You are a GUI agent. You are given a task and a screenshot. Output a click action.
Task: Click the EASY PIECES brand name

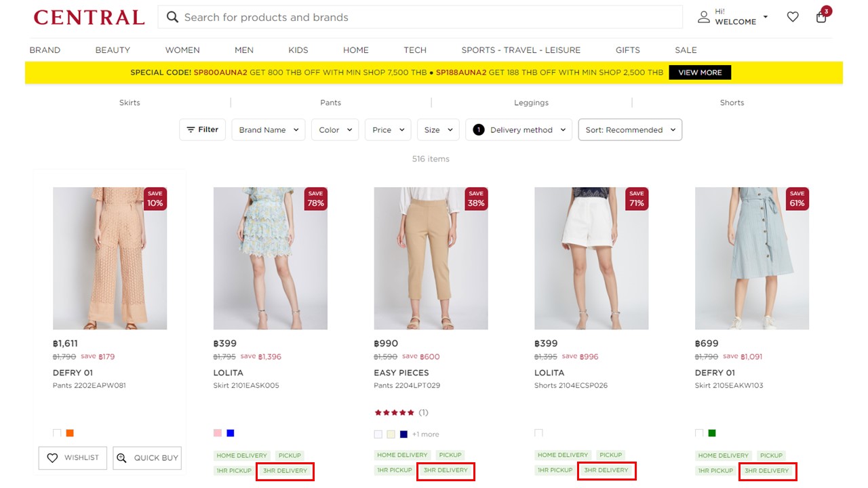[x=401, y=373]
